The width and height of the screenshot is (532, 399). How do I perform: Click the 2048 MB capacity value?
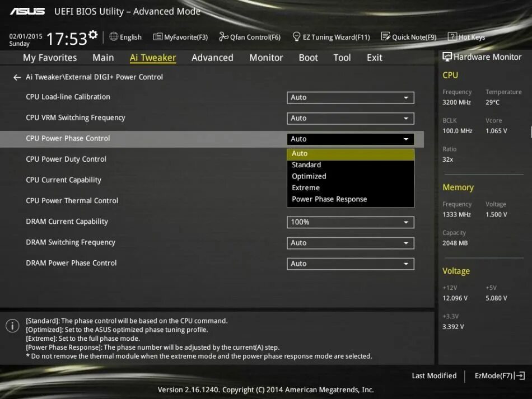[455, 243]
